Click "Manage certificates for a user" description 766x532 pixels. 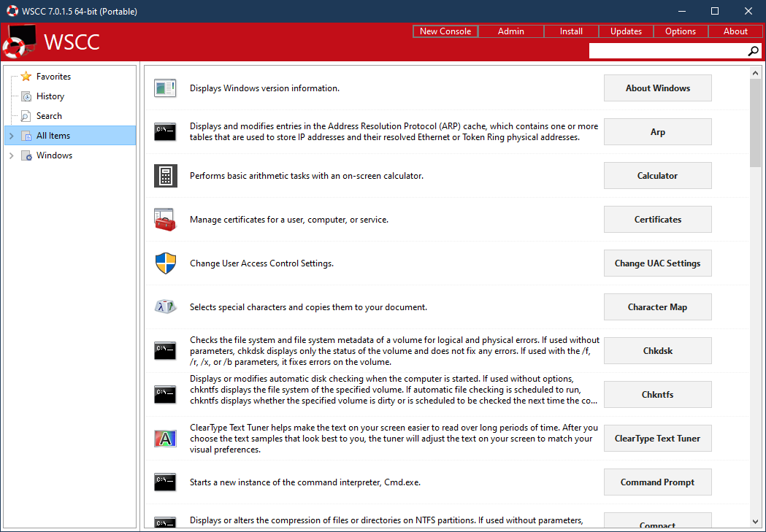tap(288, 220)
